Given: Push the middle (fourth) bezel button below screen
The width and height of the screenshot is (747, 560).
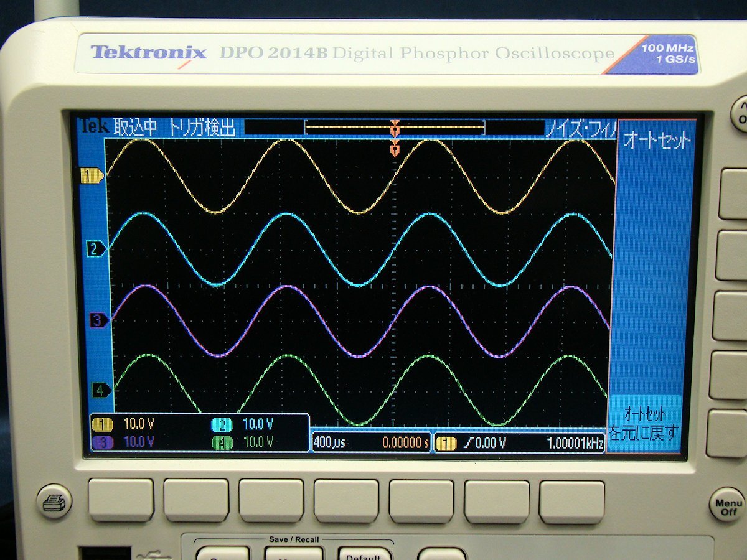Looking at the screenshot, I should click(346, 501).
